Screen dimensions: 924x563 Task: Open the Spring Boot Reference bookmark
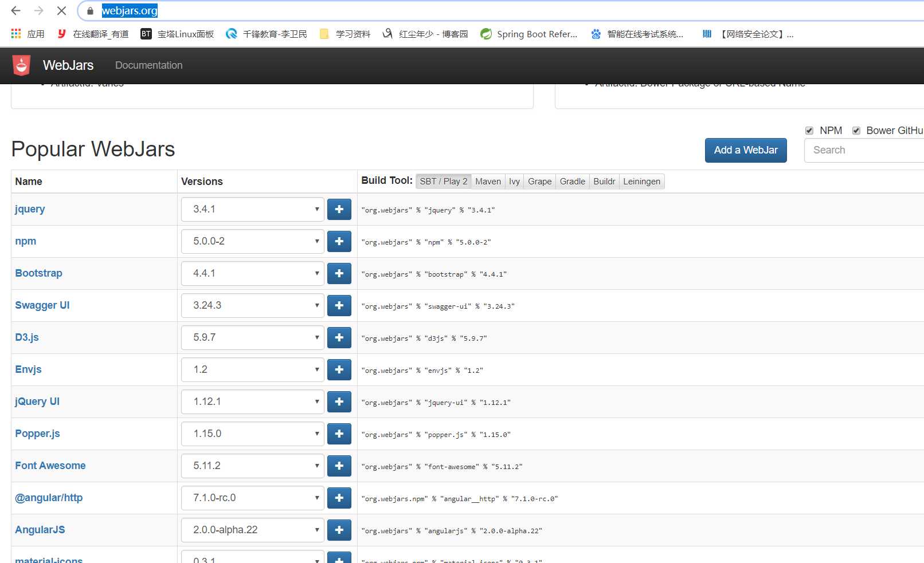[529, 34]
